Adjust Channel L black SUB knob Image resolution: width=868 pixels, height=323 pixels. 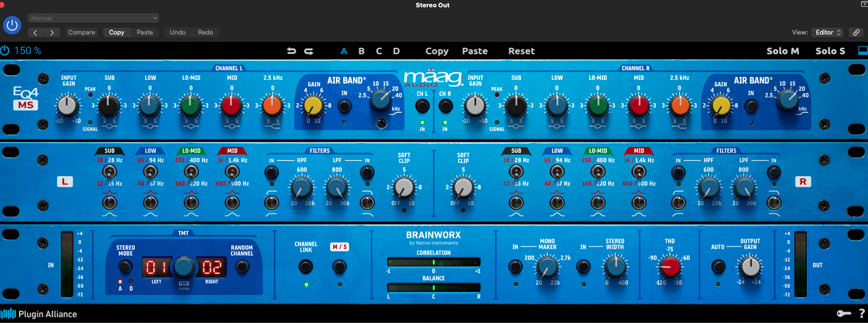pos(108,105)
